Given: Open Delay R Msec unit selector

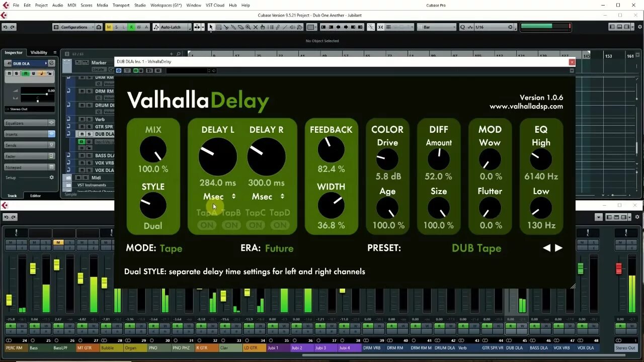Looking at the screenshot, I should (268, 197).
